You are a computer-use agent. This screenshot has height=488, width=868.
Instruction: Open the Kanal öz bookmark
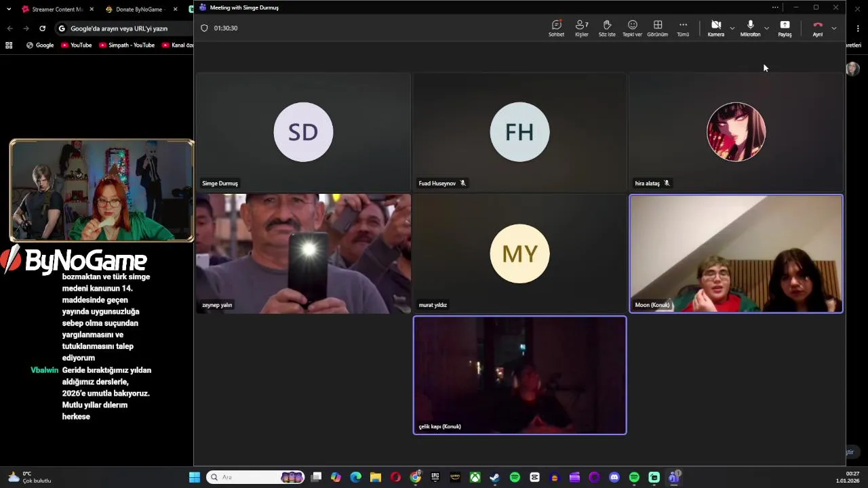coord(177,45)
